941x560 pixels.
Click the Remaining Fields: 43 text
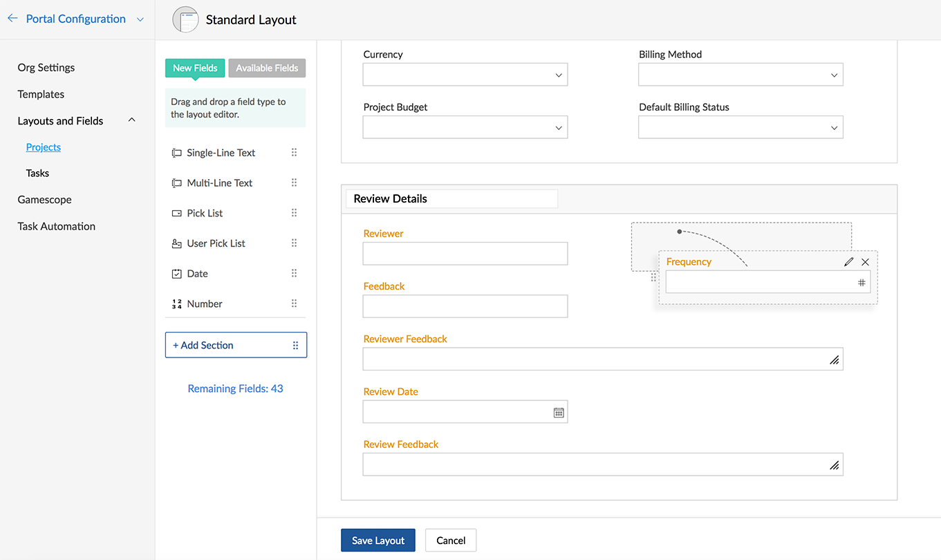236,389
